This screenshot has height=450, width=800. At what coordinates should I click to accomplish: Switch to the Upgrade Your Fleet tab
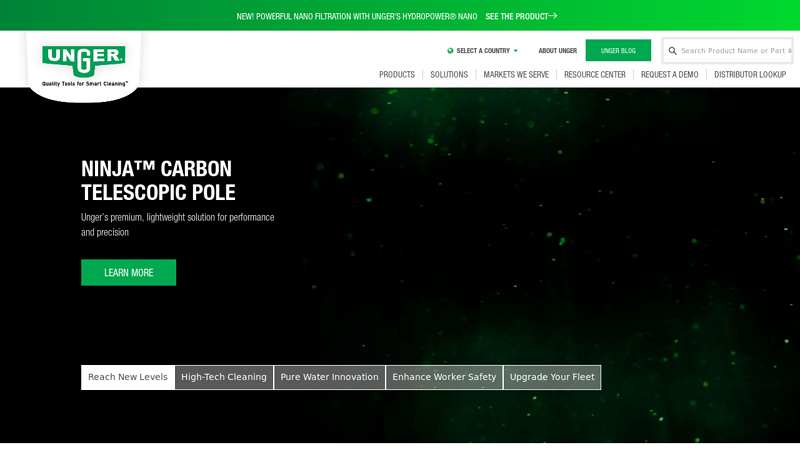tap(552, 377)
